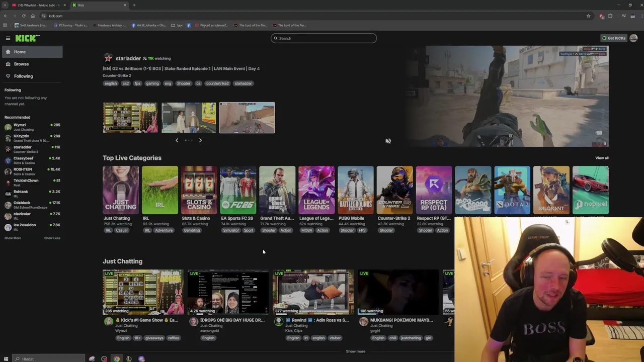644x362 pixels.
Task: Open the Igor bookmarks folder
Action: (x=177, y=25)
